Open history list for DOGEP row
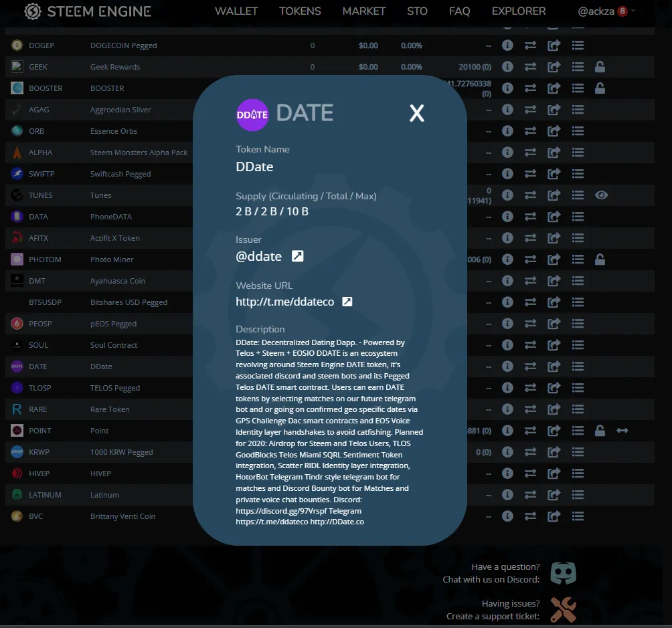 click(578, 45)
